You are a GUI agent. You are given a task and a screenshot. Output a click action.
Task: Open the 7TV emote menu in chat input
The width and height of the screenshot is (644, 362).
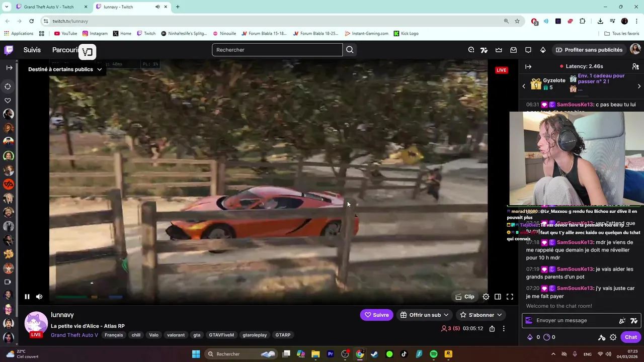coord(634,320)
